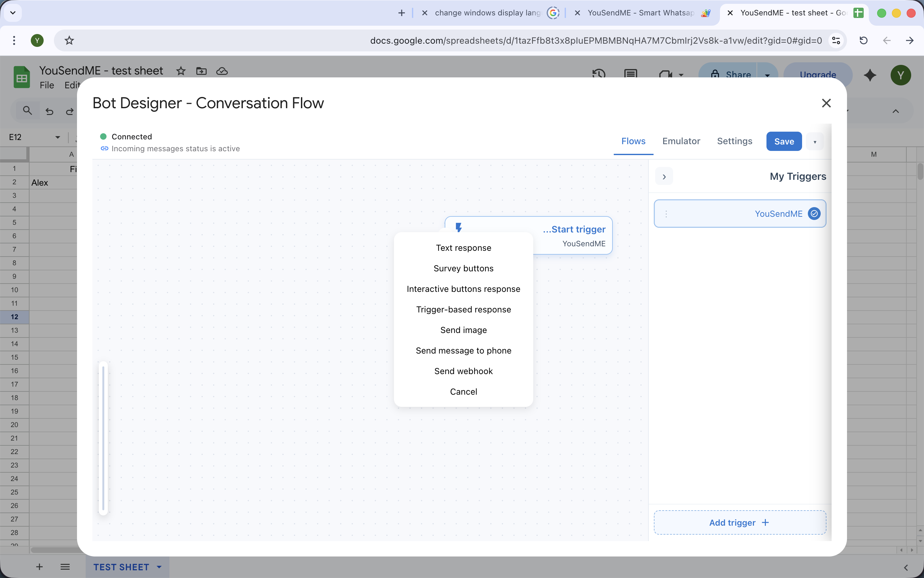Open a new browser tab with plus
924x578 pixels.
coord(401,13)
